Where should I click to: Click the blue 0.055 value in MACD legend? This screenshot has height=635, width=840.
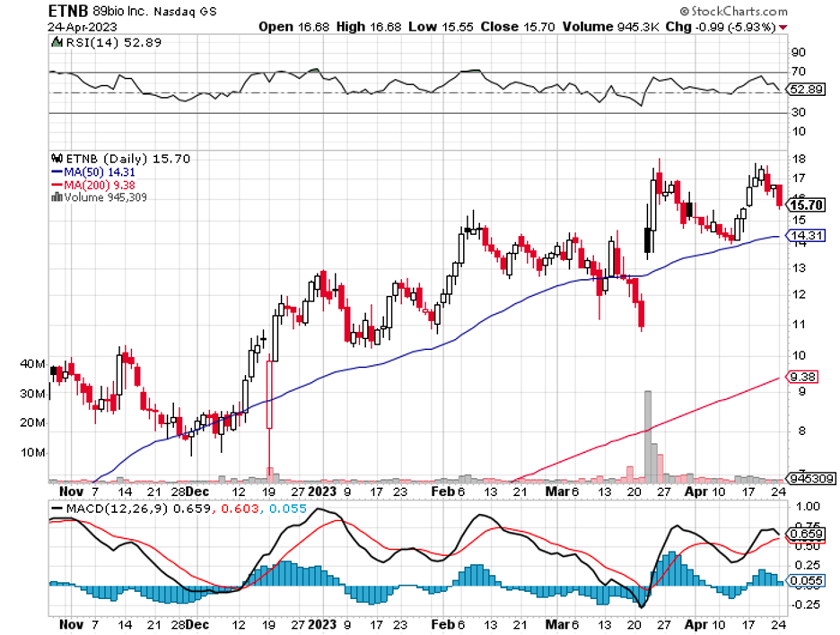coord(288,509)
